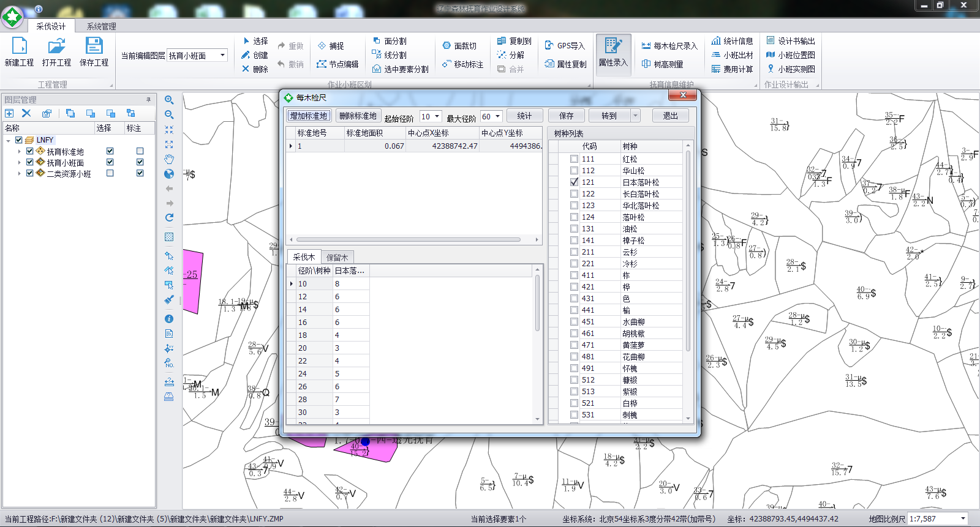The image size is (980, 527).
Task: Select the 采伐木 tab
Action: pos(304,257)
